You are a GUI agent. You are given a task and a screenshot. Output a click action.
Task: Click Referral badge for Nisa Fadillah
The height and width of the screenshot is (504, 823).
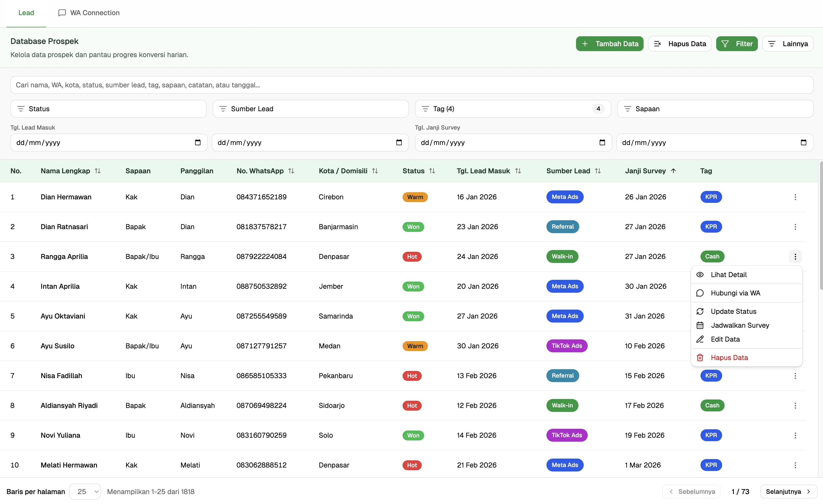click(563, 375)
